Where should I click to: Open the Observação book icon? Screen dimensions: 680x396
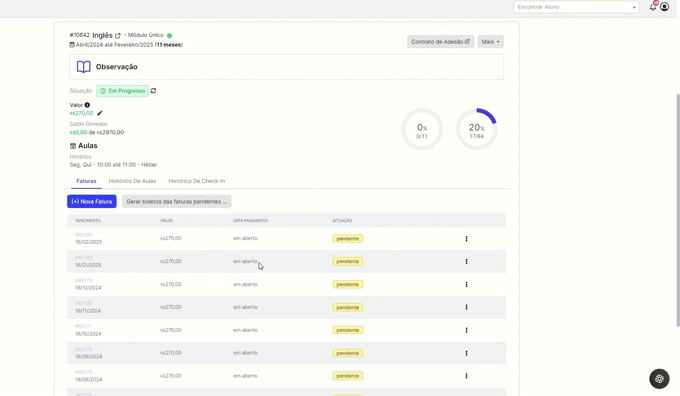coord(84,67)
